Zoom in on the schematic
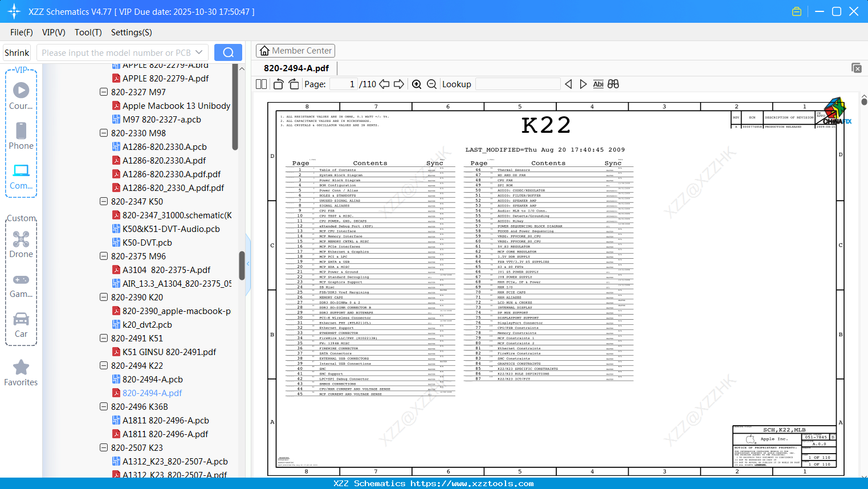The width and height of the screenshot is (868, 489). [x=417, y=84]
